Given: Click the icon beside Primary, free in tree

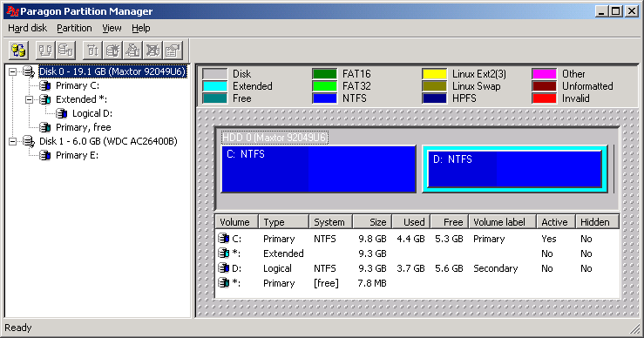Looking at the screenshot, I should [45, 127].
